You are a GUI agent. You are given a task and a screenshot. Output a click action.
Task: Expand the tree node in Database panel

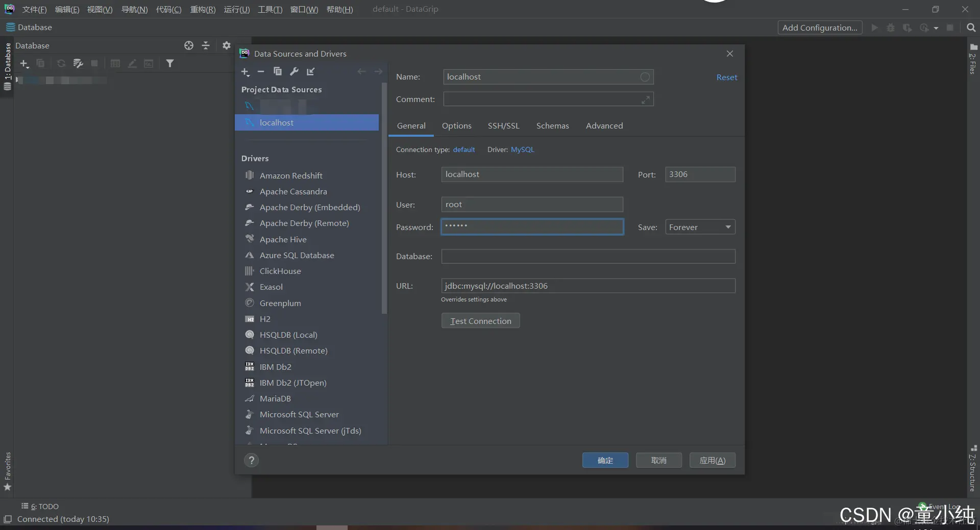click(18, 80)
